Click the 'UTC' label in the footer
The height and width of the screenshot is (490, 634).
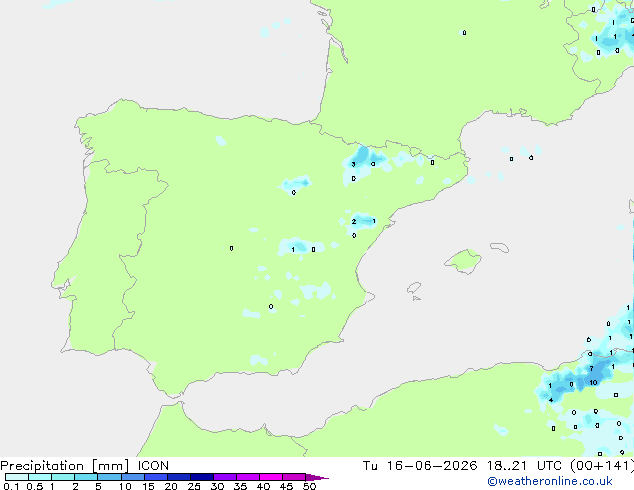coord(549,466)
